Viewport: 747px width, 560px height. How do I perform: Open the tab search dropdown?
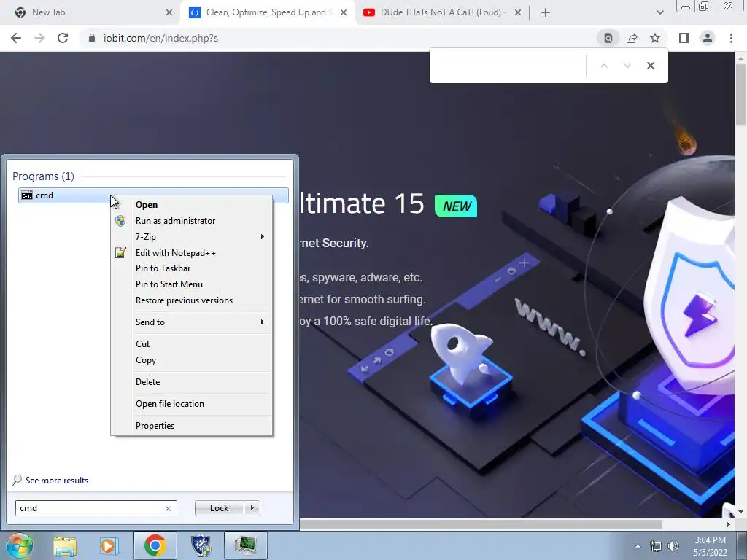[x=659, y=12]
